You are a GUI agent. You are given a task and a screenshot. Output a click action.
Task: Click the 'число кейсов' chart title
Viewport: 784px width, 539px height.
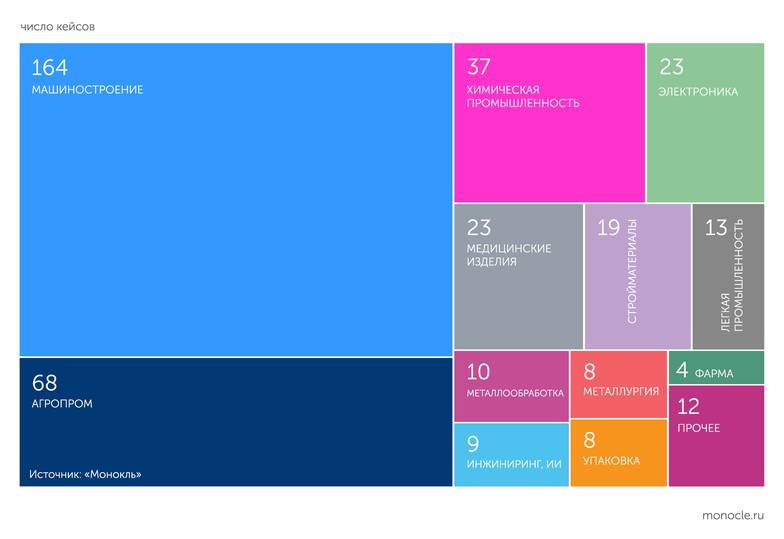click(x=59, y=27)
